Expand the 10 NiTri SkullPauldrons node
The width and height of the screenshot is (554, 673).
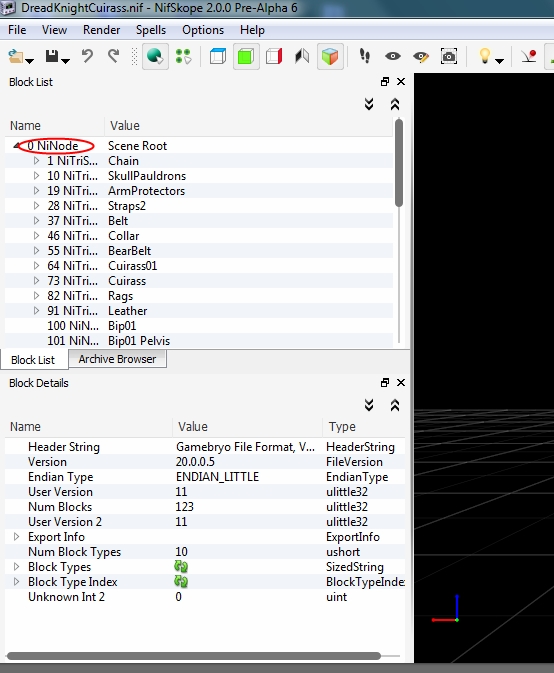pyautogui.click(x=36, y=176)
